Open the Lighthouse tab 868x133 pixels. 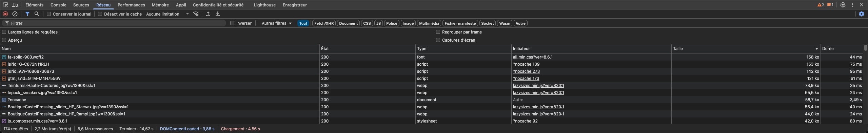(264, 5)
